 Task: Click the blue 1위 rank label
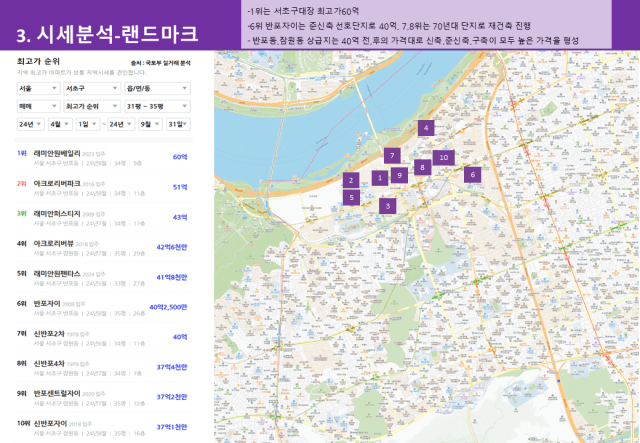[x=22, y=154]
